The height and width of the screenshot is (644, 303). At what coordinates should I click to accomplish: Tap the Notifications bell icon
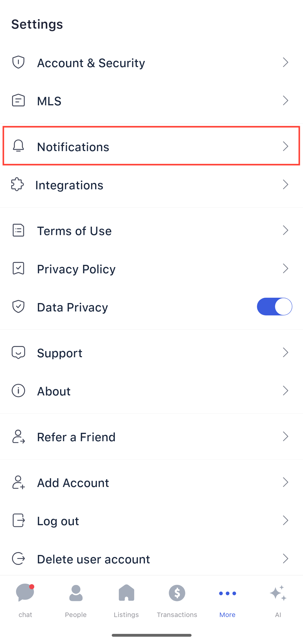pos(18,146)
